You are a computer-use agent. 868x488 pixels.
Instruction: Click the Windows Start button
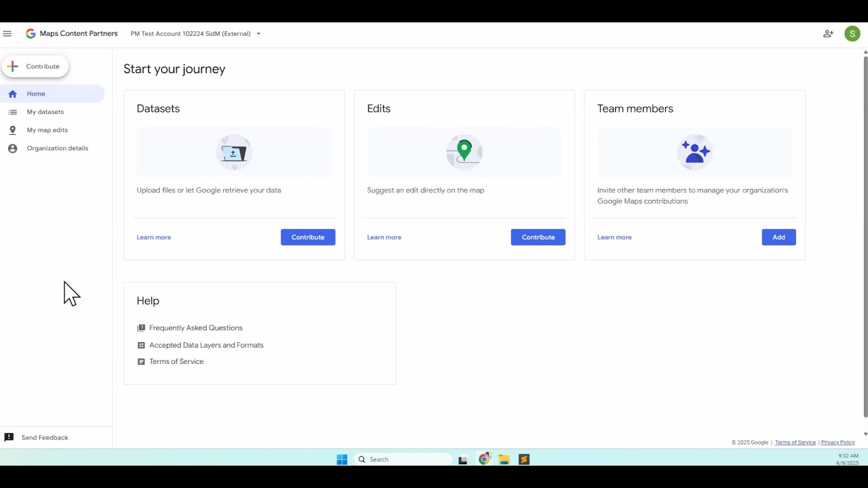342,460
